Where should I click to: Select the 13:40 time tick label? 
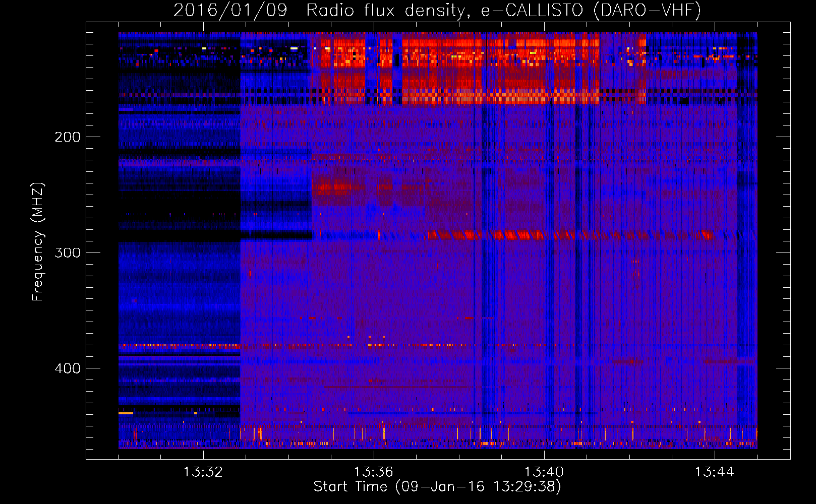544,472
